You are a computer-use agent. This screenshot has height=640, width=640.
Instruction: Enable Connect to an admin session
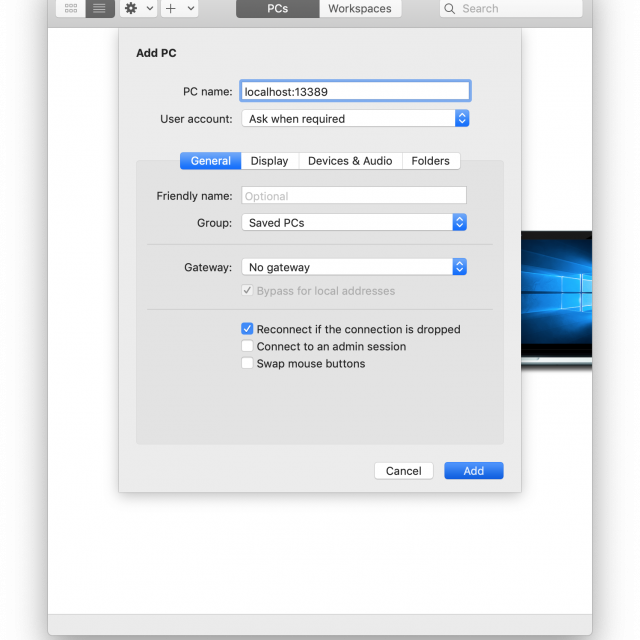[x=247, y=346]
